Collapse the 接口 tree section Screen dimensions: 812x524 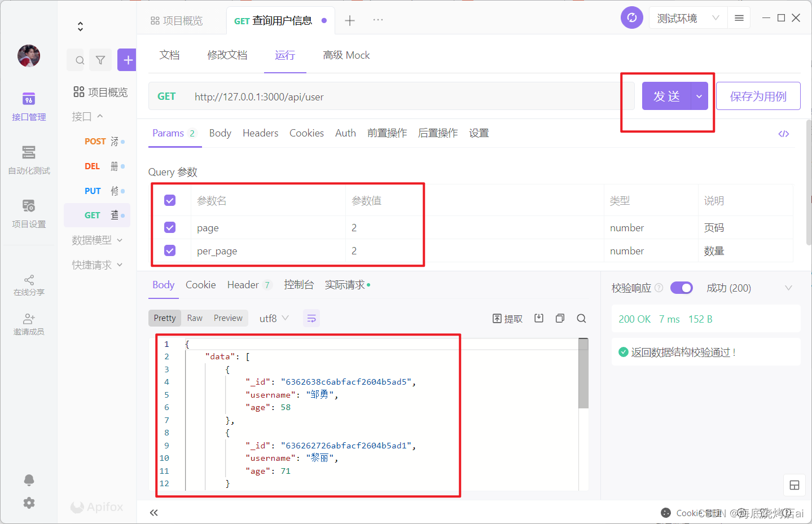pyautogui.click(x=88, y=116)
